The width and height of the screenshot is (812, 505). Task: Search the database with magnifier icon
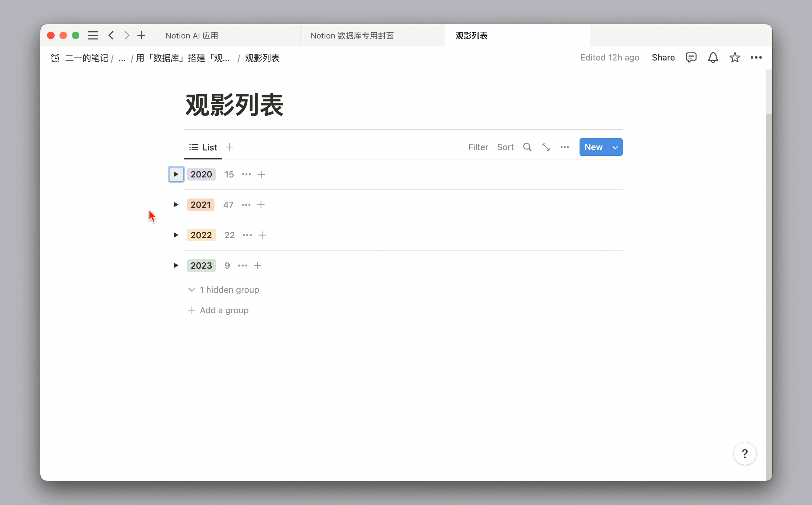point(527,147)
